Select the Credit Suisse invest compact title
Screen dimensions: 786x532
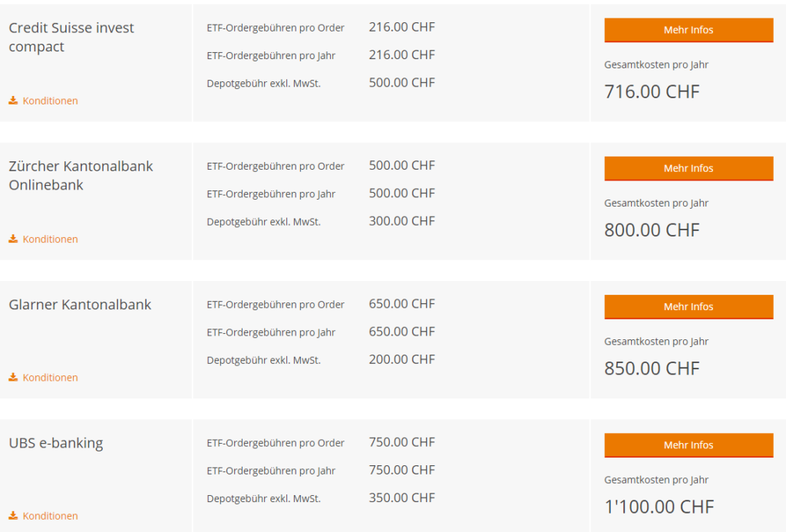tap(71, 37)
